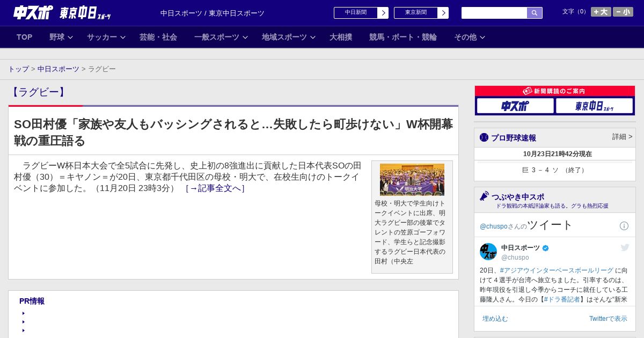Open the #アジアウインターベースボールリーグ hashtag
644x338 pixels.
557,270
